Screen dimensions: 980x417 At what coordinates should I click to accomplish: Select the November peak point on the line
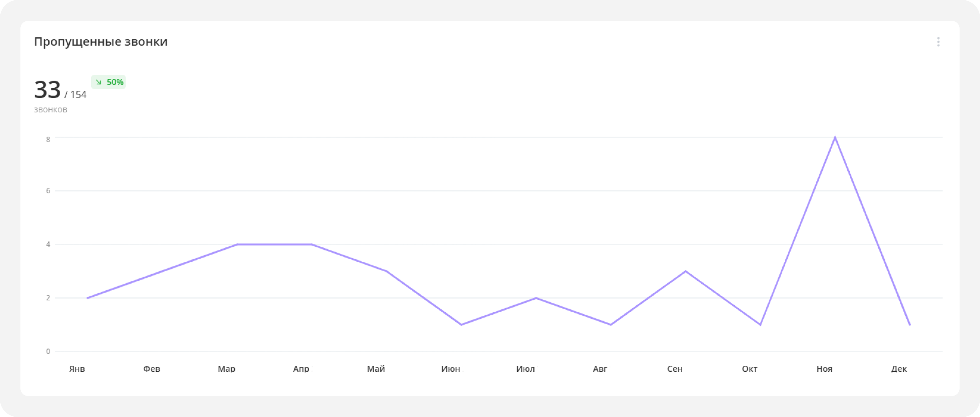pyautogui.click(x=835, y=137)
